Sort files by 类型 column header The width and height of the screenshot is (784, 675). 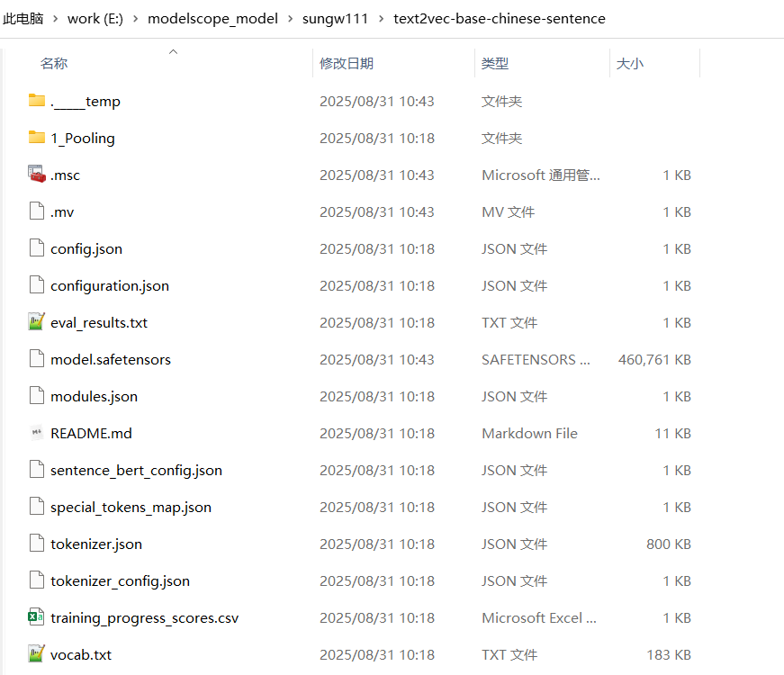495,64
